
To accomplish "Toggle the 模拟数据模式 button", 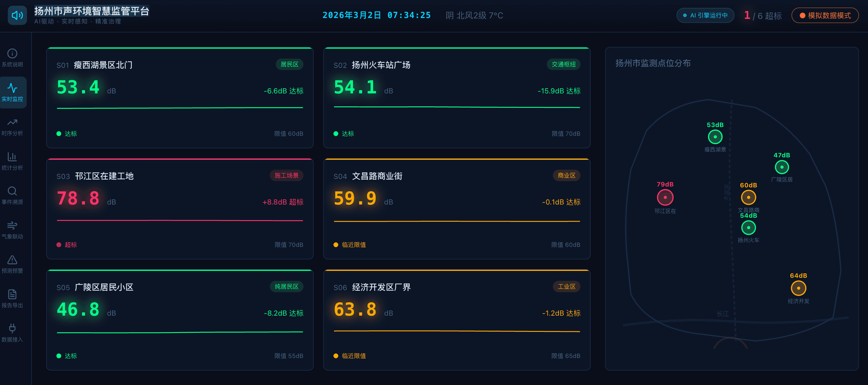I will [x=824, y=16].
